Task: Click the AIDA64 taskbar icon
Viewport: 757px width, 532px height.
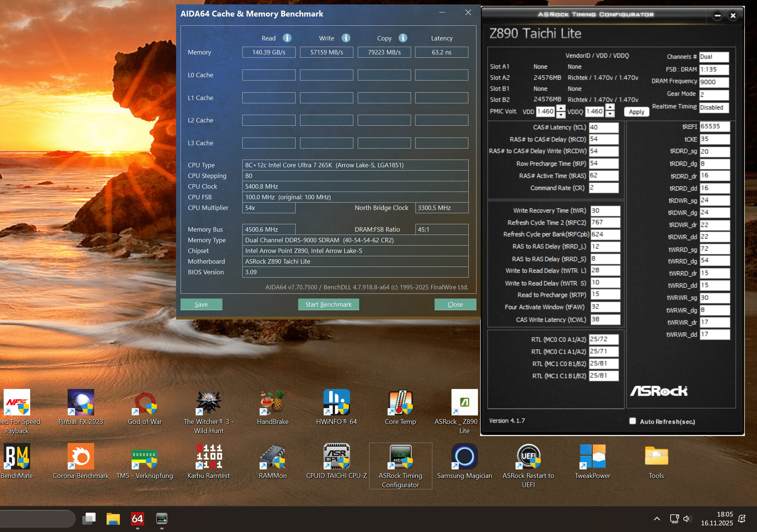Action: pyautogui.click(x=138, y=519)
